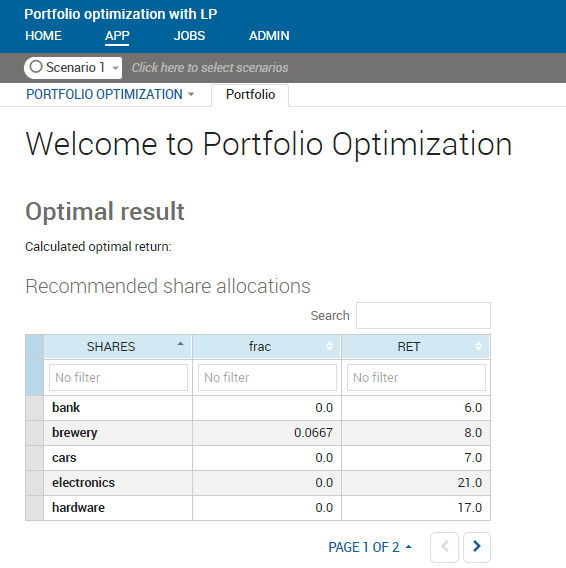Image resolution: width=566 pixels, height=568 pixels.
Task: Click the APP navigation link
Action: (117, 36)
